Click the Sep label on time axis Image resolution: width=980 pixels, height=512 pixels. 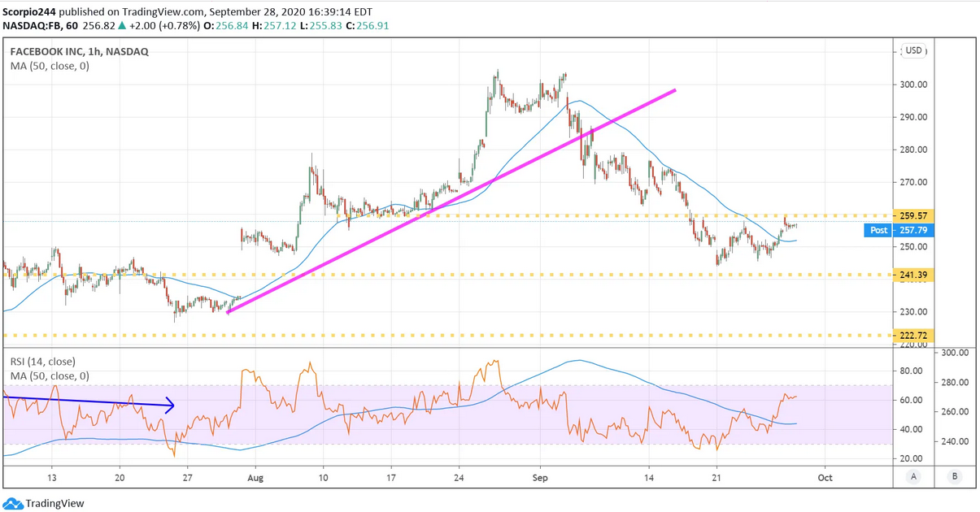coord(538,477)
